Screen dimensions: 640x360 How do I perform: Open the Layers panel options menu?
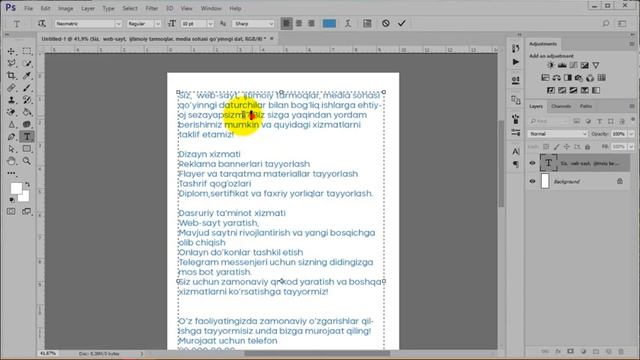click(x=632, y=107)
